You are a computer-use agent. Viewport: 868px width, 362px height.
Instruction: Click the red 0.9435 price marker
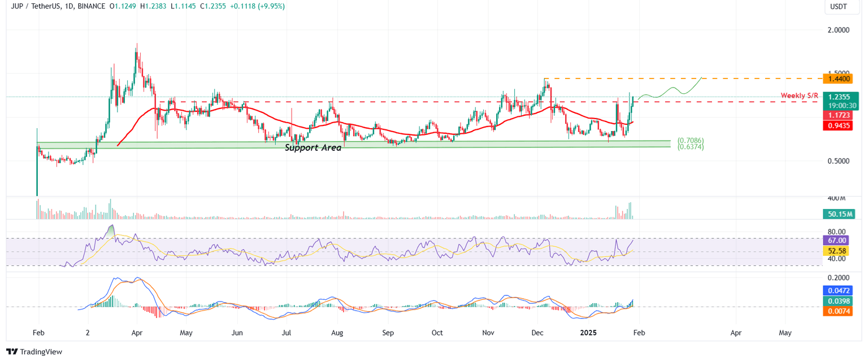point(839,126)
